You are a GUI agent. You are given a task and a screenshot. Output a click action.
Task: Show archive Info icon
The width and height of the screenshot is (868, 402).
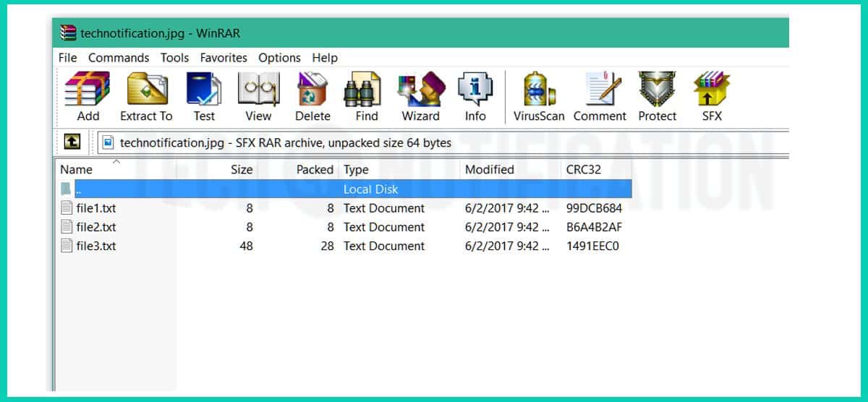tap(475, 90)
